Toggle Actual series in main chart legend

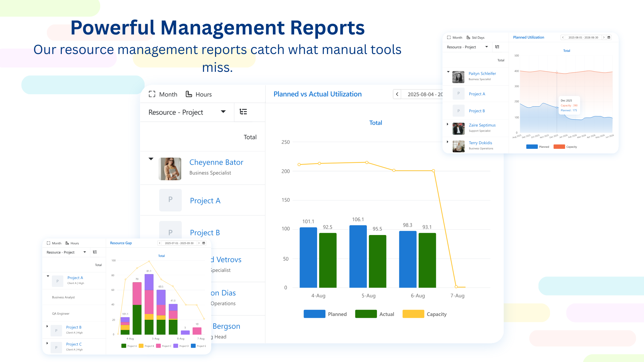366,314
